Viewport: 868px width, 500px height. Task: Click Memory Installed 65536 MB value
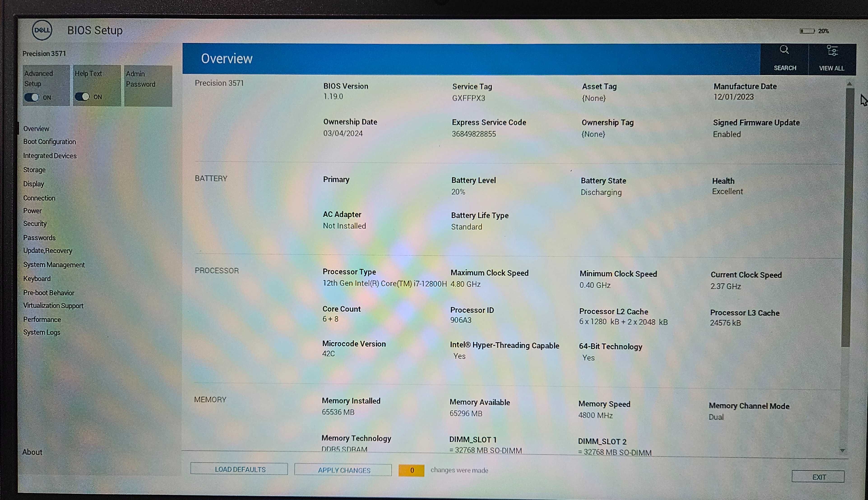pos(338,412)
